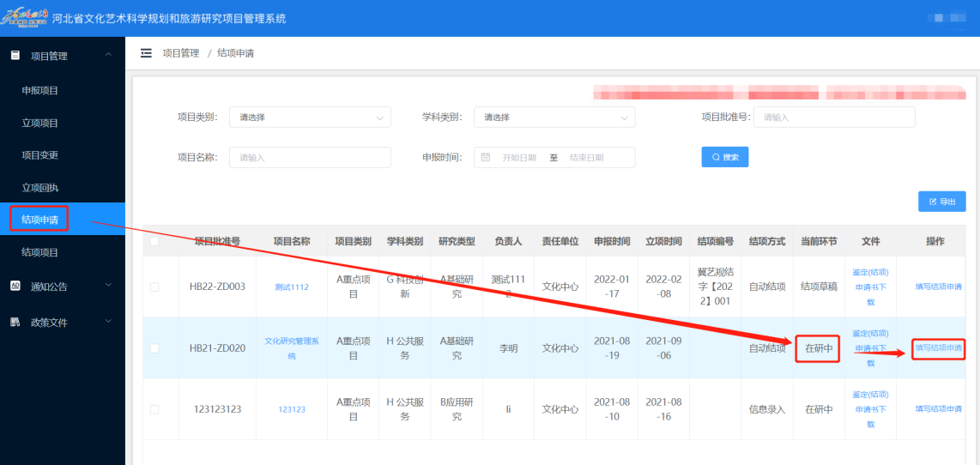Click the 项目管理 menu icon in sidebar
Image resolution: width=980 pixels, height=465 pixels.
pyautogui.click(x=15, y=56)
